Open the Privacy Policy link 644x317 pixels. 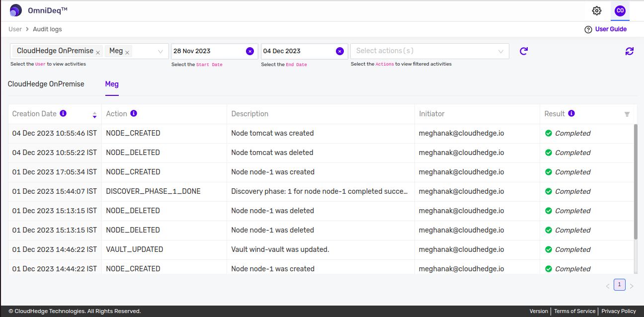(619, 311)
